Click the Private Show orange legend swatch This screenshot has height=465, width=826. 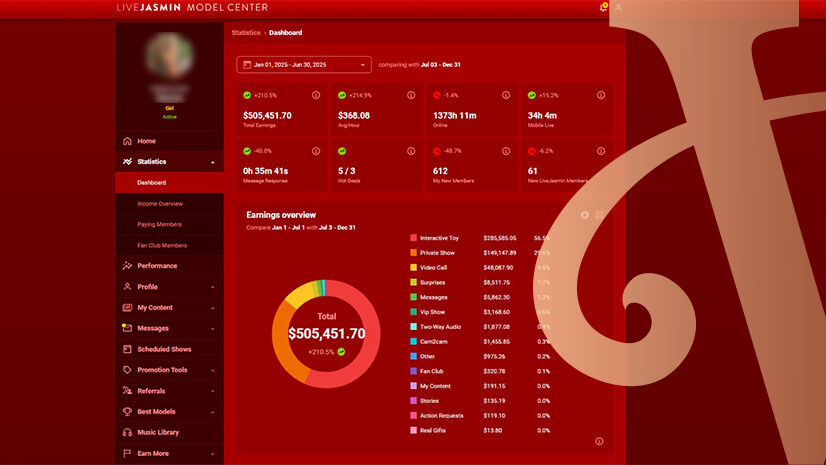coord(414,253)
